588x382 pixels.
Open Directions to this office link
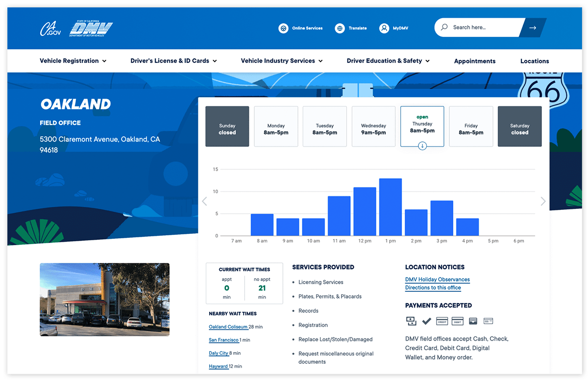tap(433, 288)
